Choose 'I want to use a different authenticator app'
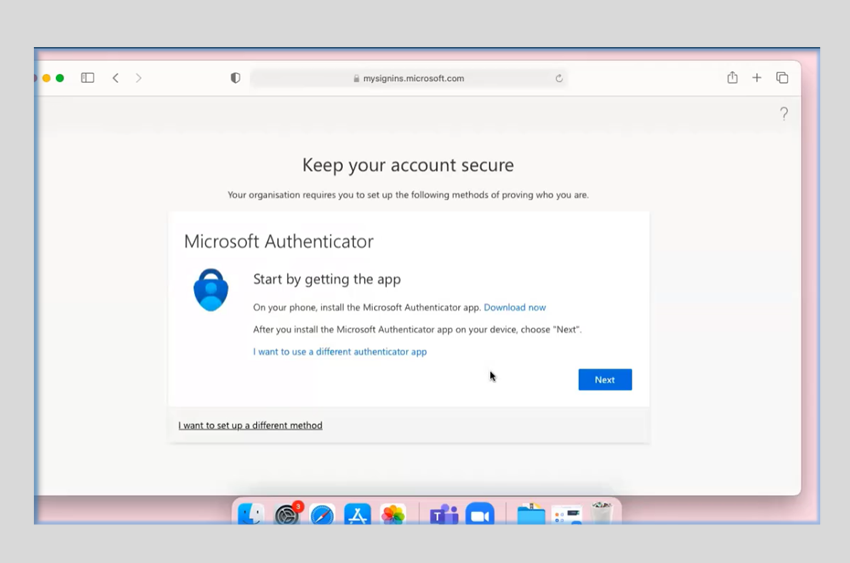This screenshot has width=850, height=563. [x=340, y=352]
